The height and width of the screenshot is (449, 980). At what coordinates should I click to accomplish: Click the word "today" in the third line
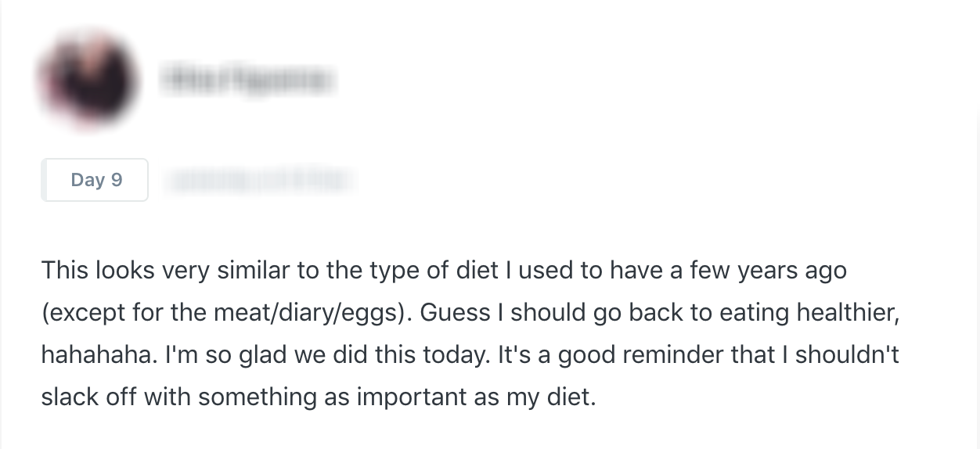464,355
